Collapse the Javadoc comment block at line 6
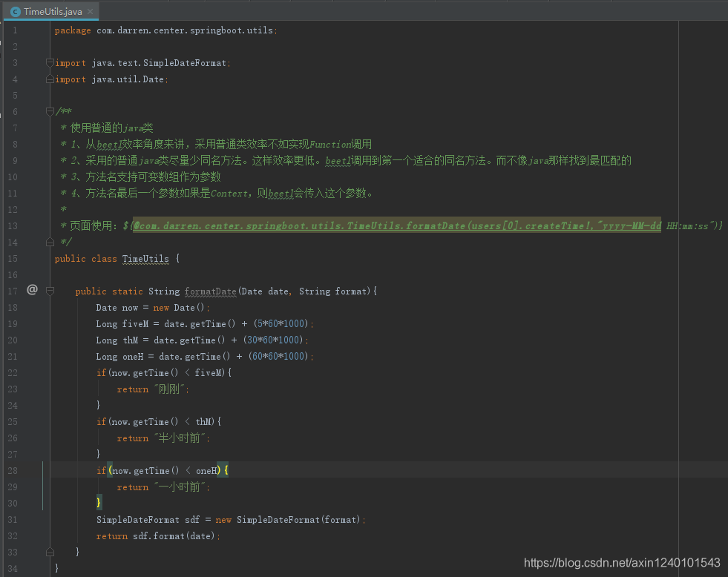The width and height of the screenshot is (728, 577). [50, 110]
